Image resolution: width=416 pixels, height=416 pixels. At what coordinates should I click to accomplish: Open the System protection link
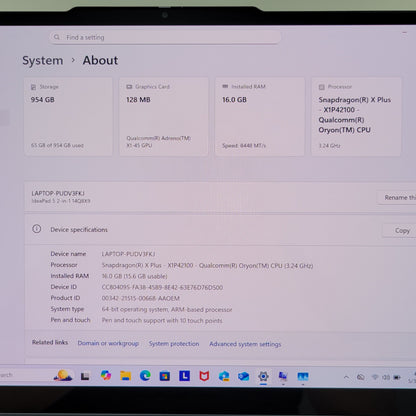click(174, 344)
